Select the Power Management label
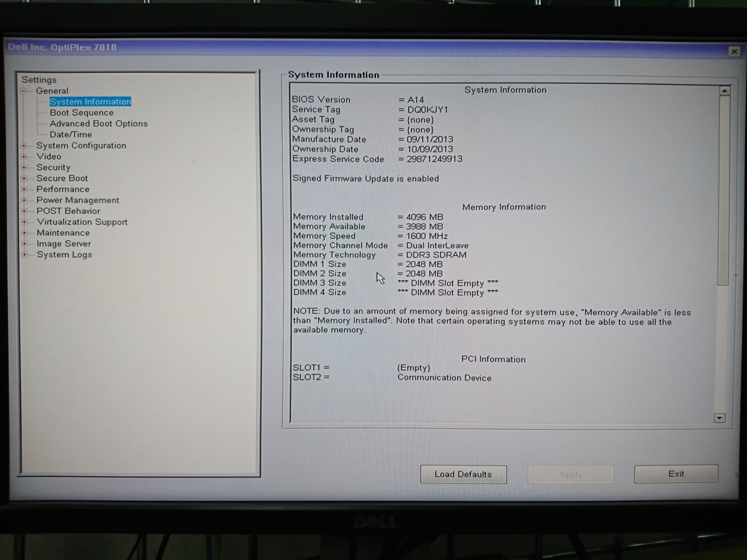This screenshot has height=560, width=747. pos(78,200)
